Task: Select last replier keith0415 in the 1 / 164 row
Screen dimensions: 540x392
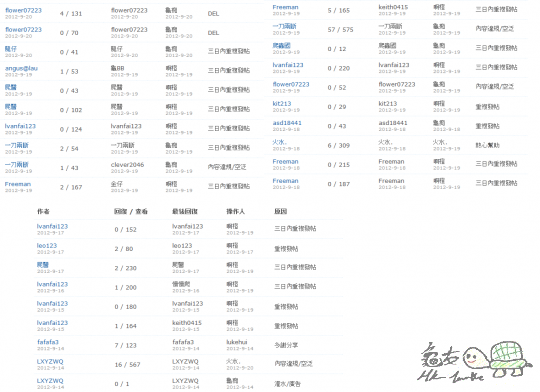Action: [x=187, y=323]
